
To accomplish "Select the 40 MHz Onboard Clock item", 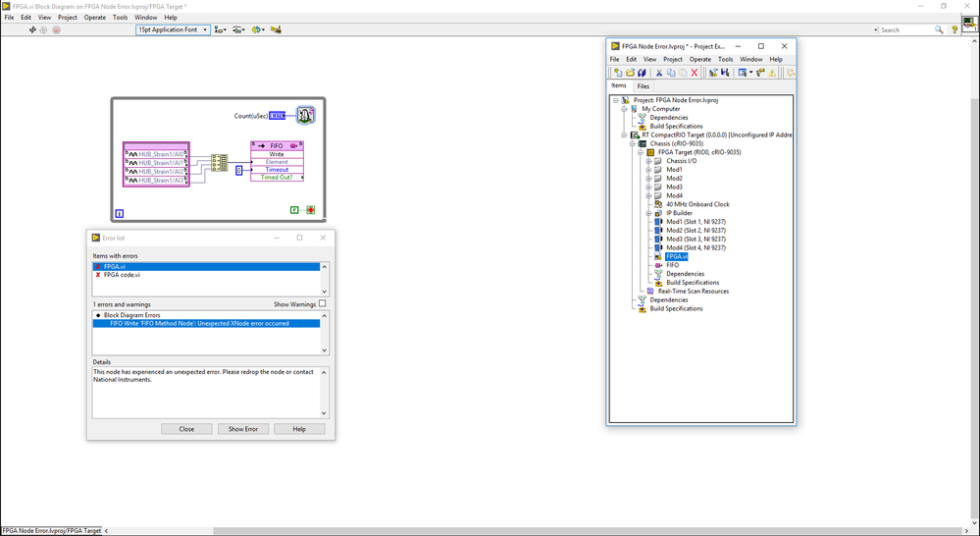I will click(697, 204).
